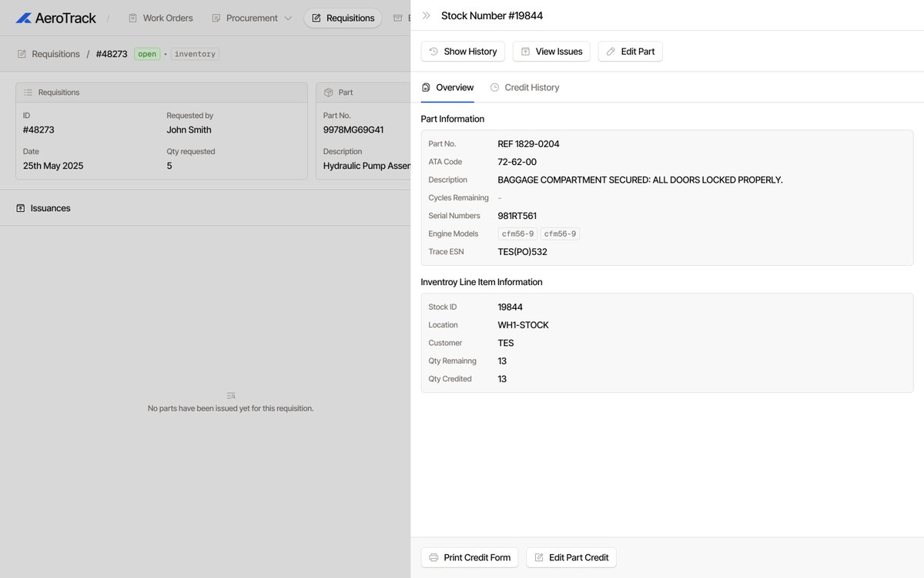Click the Stock Number #19844 title

point(492,15)
